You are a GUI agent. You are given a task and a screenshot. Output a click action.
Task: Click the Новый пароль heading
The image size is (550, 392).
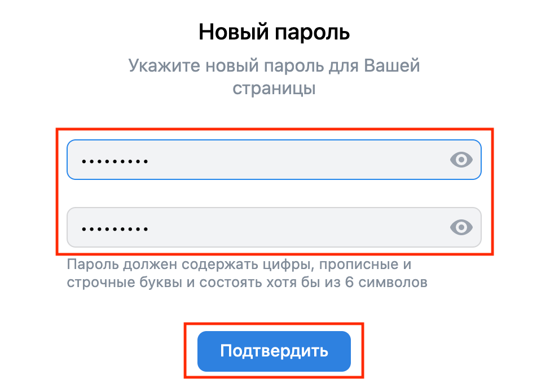(x=274, y=32)
